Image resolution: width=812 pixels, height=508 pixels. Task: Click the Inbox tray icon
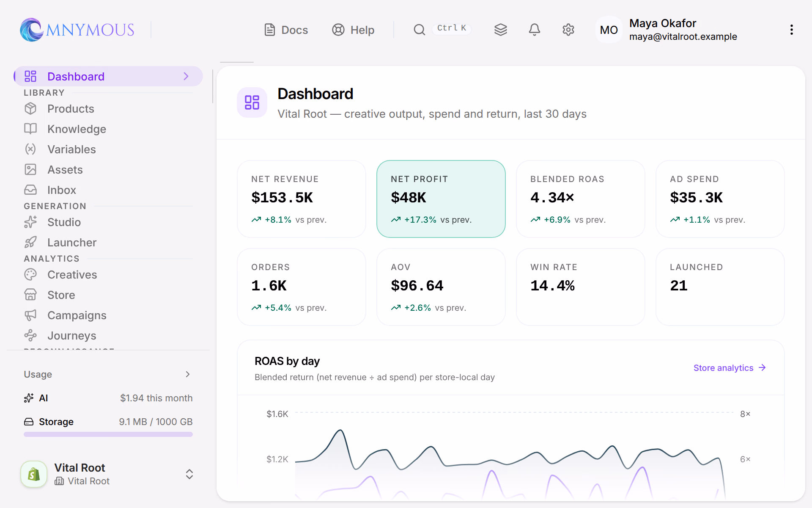click(30, 190)
